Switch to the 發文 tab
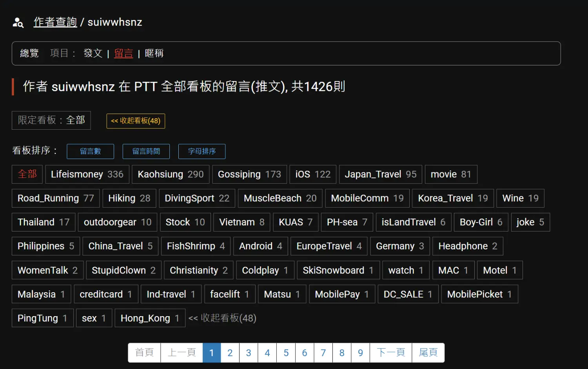The height and width of the screenshot is (369, 588). coord(93,53)
